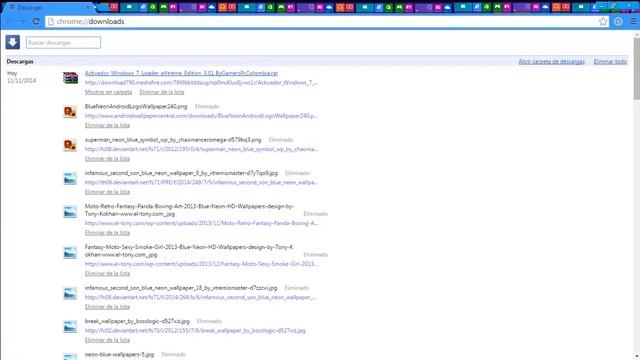Click the restore window button
This screenshot has height=360, width=640.
(614, 6)
